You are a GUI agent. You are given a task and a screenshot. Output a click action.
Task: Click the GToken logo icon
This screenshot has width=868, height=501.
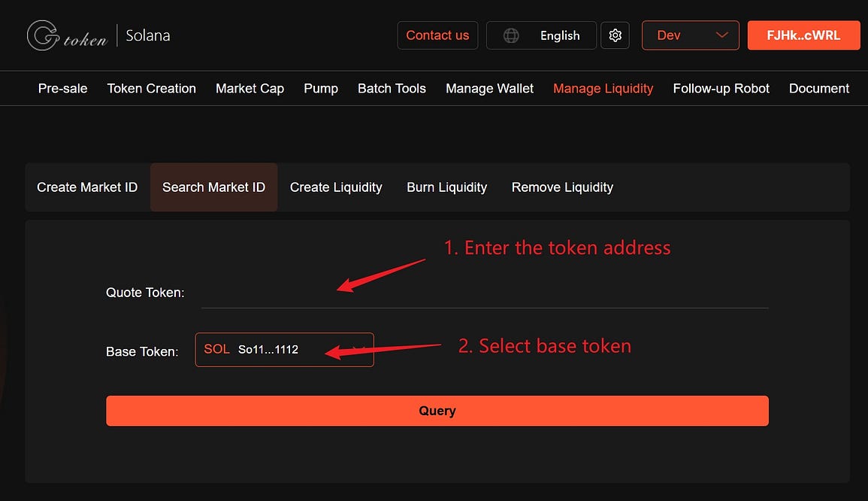pos(43,35)
